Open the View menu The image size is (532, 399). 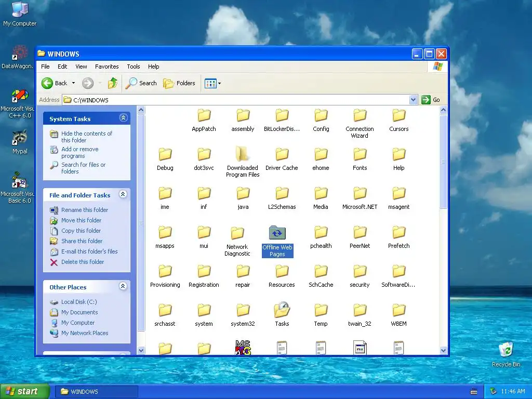coord(81,66)
